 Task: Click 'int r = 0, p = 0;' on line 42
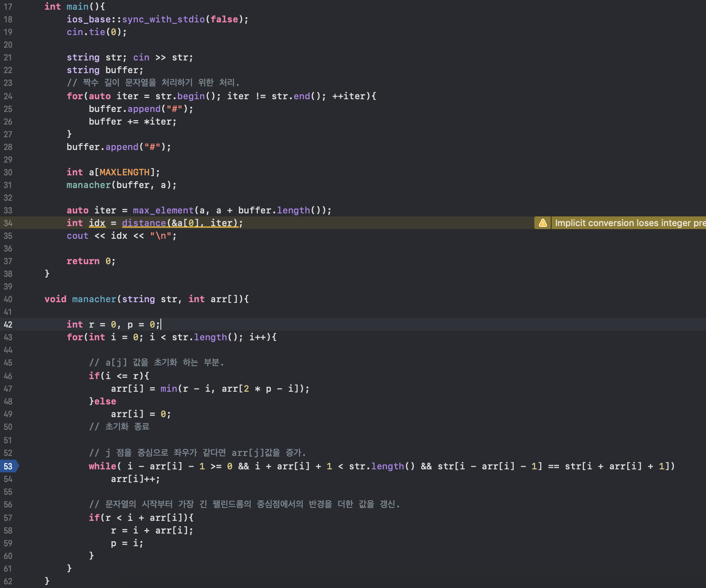coord(113,325)
